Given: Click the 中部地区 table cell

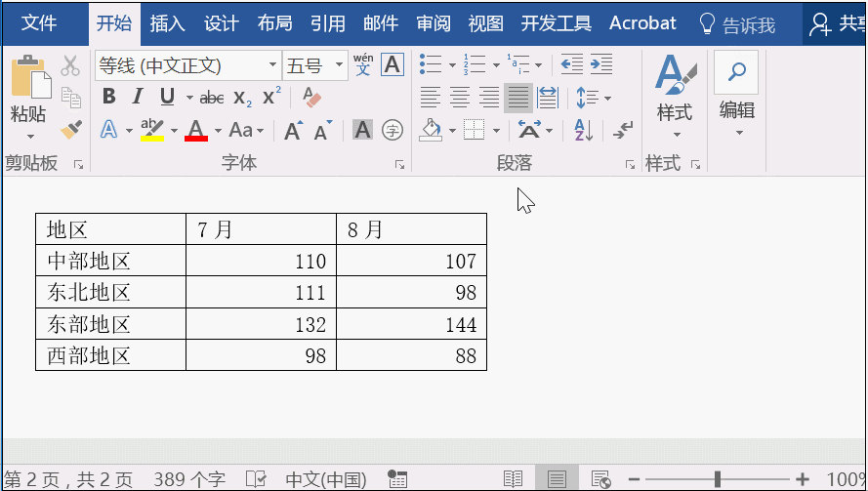Looking at the screenshot, I should (x=110, y=261).
